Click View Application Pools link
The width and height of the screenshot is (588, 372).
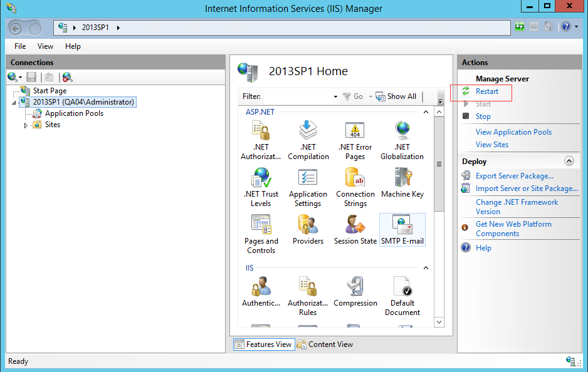[x=513, y=132]
